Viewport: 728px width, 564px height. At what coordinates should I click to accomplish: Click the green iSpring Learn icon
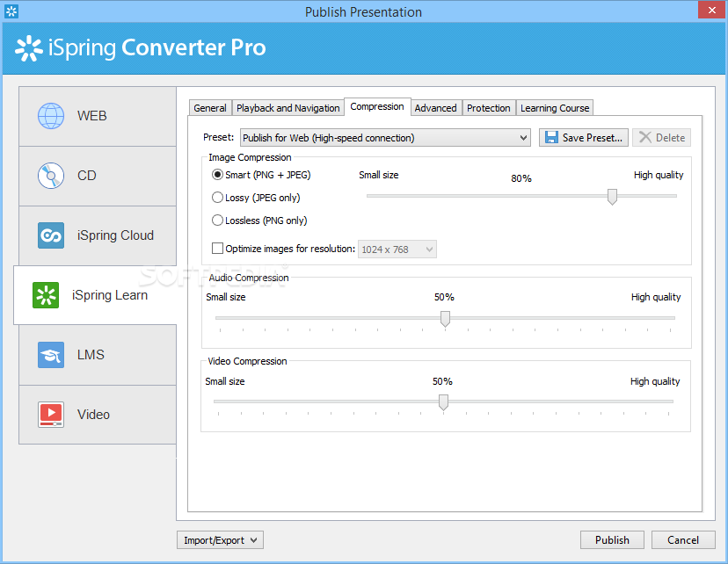coord(46,295)
